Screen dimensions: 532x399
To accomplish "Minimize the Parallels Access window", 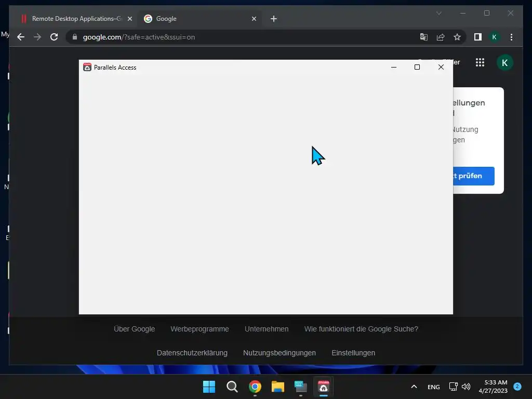I will tap(394, 67).
